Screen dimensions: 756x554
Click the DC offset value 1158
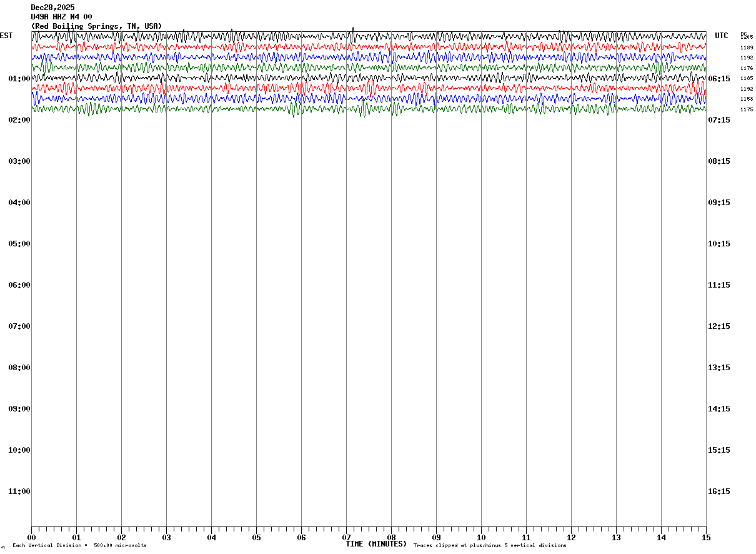click(x=747, y=99)
